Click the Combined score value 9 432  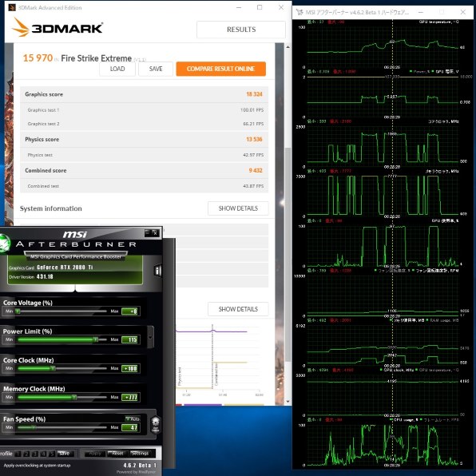256,170
